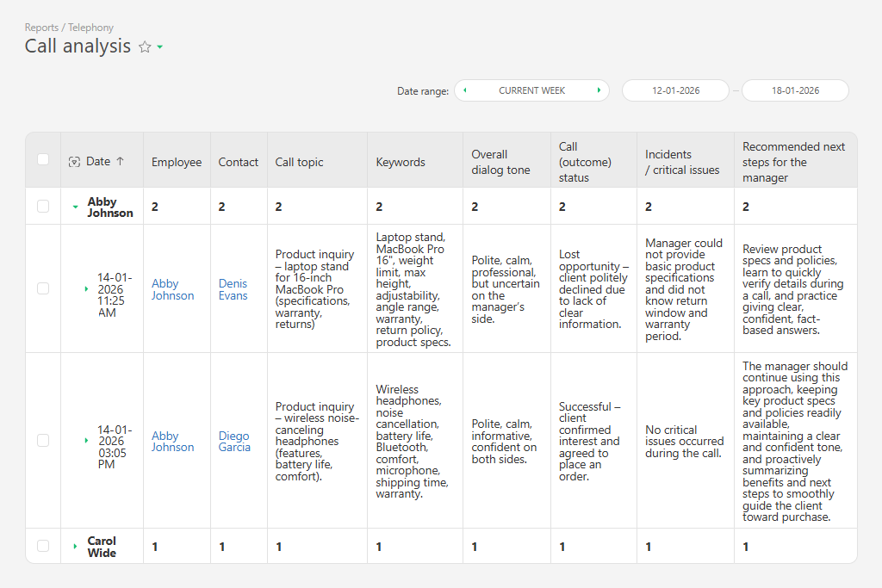This screenshot has height=588, width=882.
Task: Open the Diego Garcia contact link
Action: [234, 441]
